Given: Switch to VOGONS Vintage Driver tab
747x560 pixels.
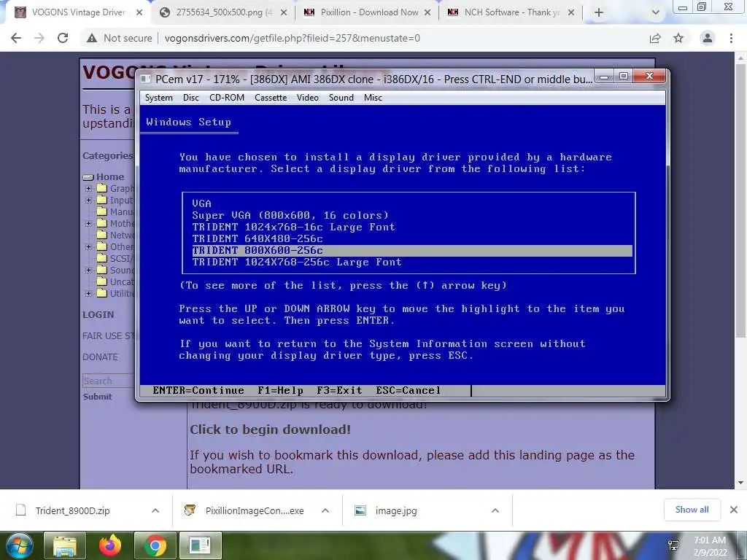Looking at the screenshot, I should [79, 12].
